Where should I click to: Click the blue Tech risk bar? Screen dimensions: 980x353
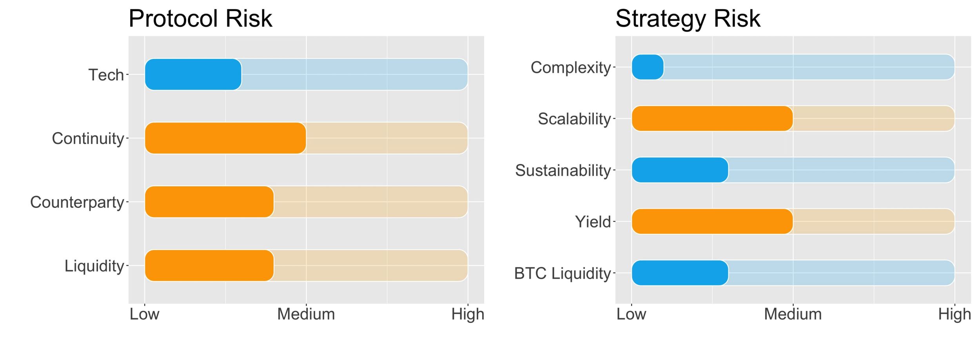(193, 75)
